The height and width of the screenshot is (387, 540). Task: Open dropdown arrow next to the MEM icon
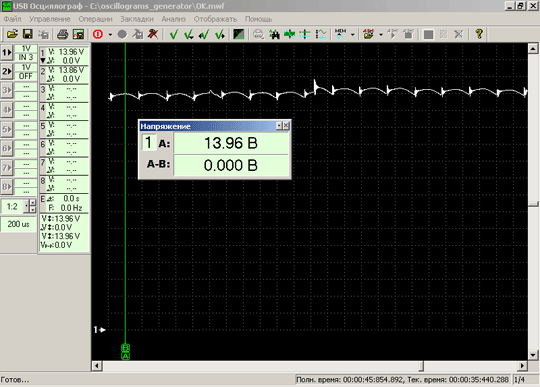click(352, 34)
